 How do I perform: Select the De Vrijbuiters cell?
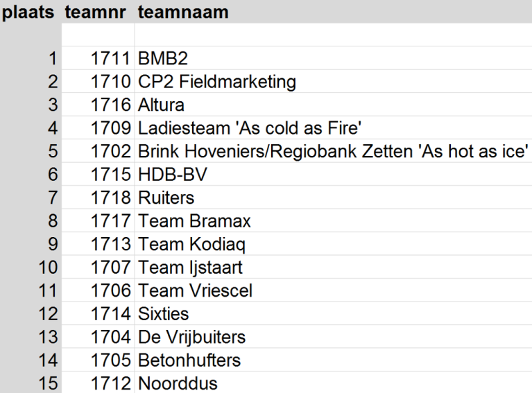point(192,338)
